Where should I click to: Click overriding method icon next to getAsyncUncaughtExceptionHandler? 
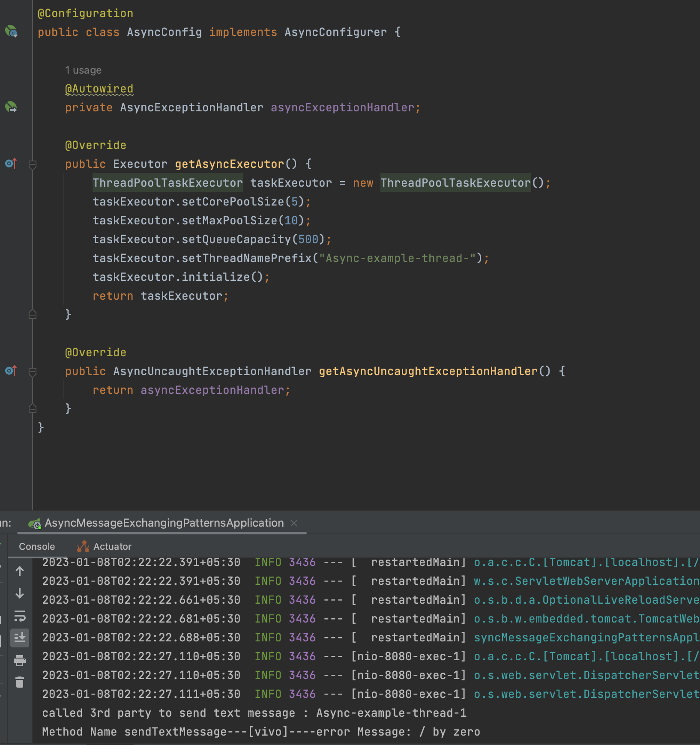10,371
